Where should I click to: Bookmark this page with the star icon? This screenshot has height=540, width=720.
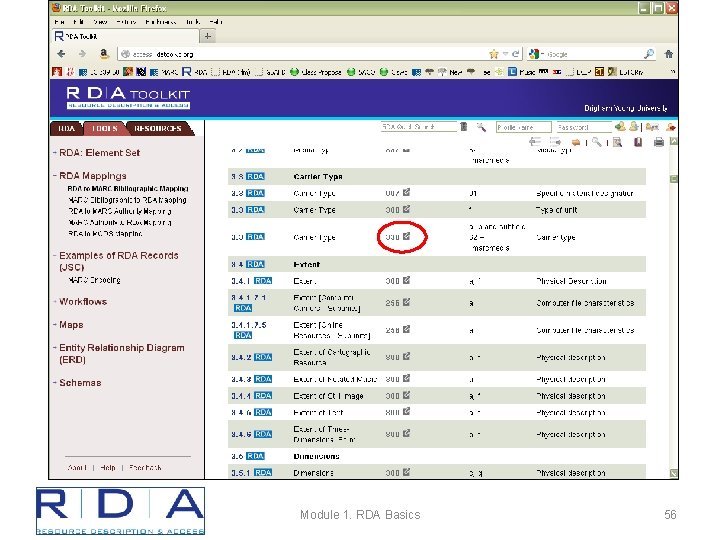[x=494, y=54]
